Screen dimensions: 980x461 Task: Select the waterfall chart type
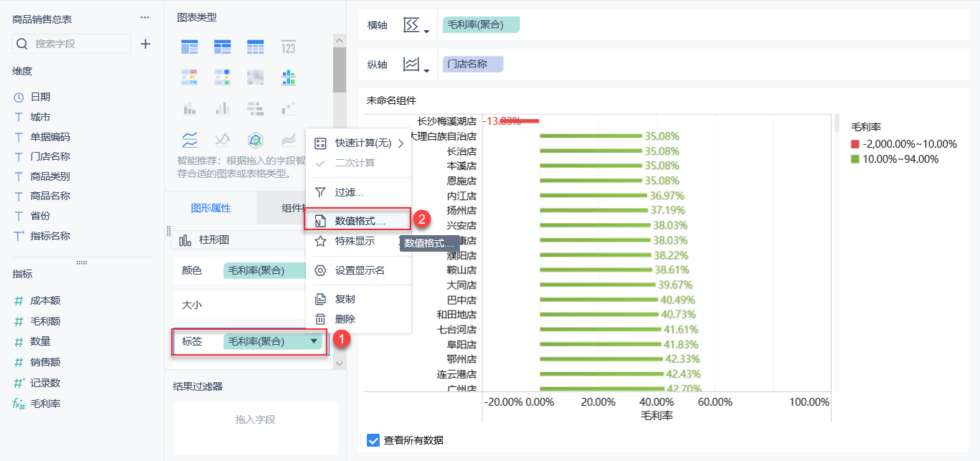click(288, 108)
